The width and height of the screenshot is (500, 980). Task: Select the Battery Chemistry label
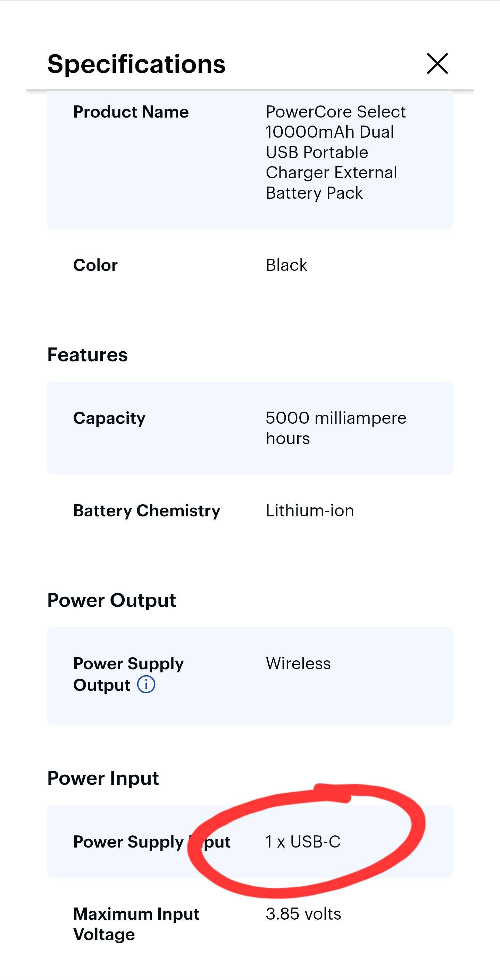(x=147, y=510)
